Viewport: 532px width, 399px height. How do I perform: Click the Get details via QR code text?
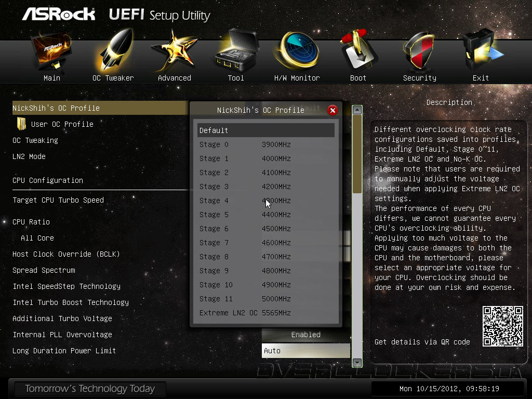coord(422,342)
